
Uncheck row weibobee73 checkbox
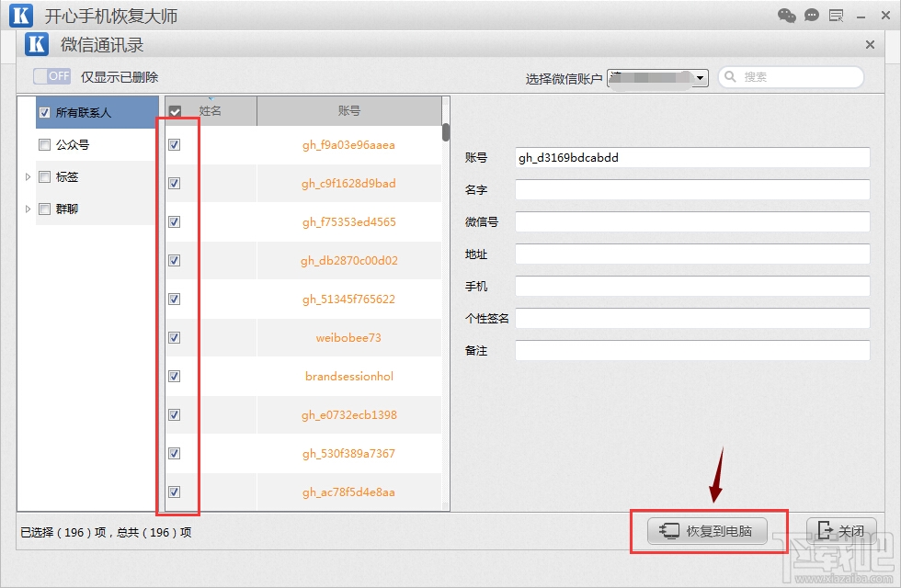175,338
